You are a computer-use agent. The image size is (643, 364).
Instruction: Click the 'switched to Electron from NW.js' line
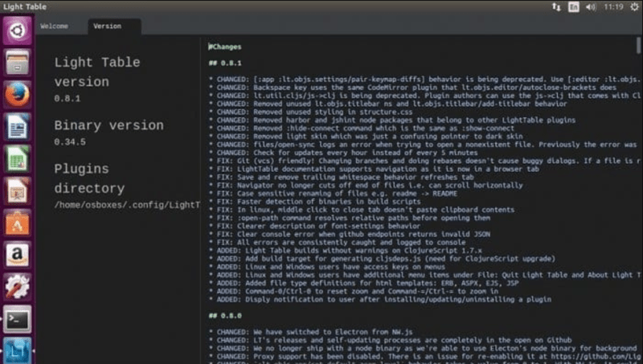[310, 332]
